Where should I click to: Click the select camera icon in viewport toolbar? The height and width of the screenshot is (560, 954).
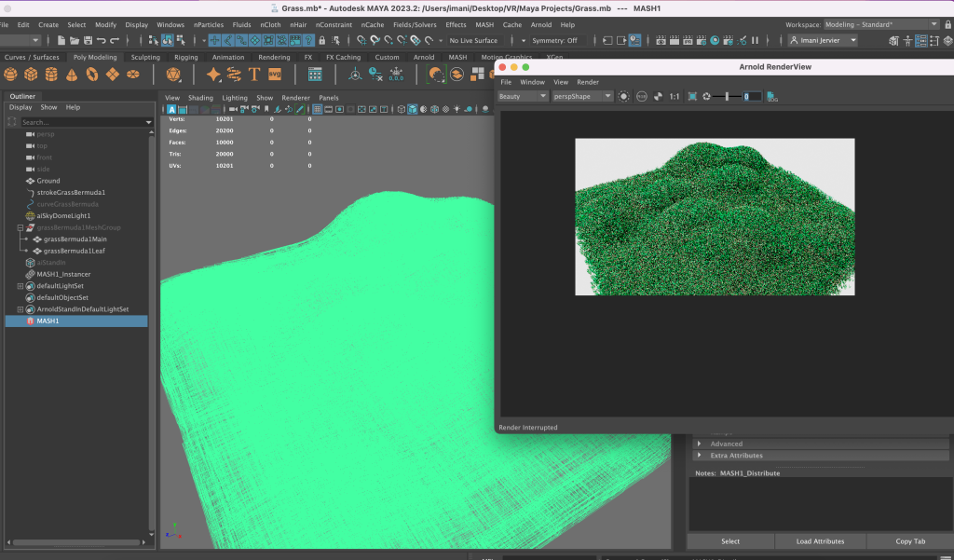click(233, 110)
